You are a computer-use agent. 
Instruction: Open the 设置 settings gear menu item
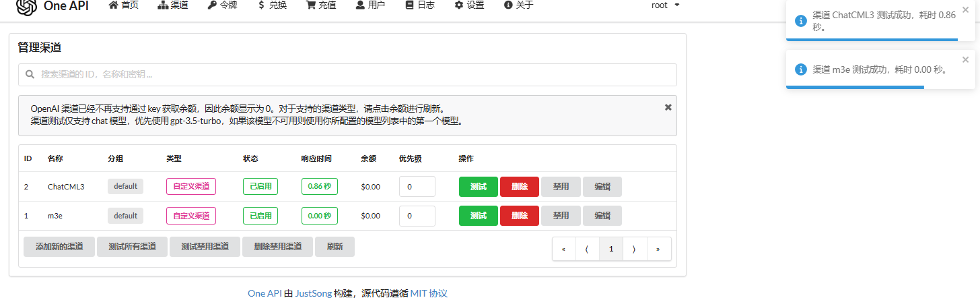469,5
